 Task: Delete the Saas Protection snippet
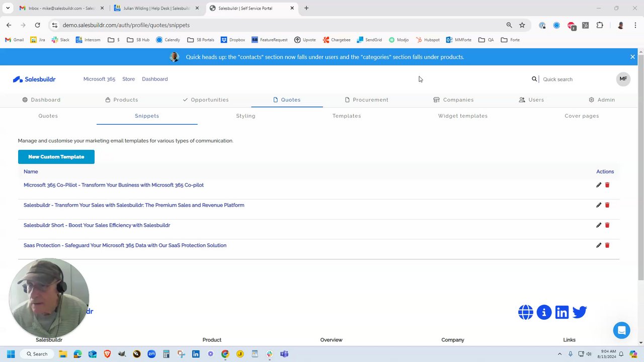coord(607,245)
